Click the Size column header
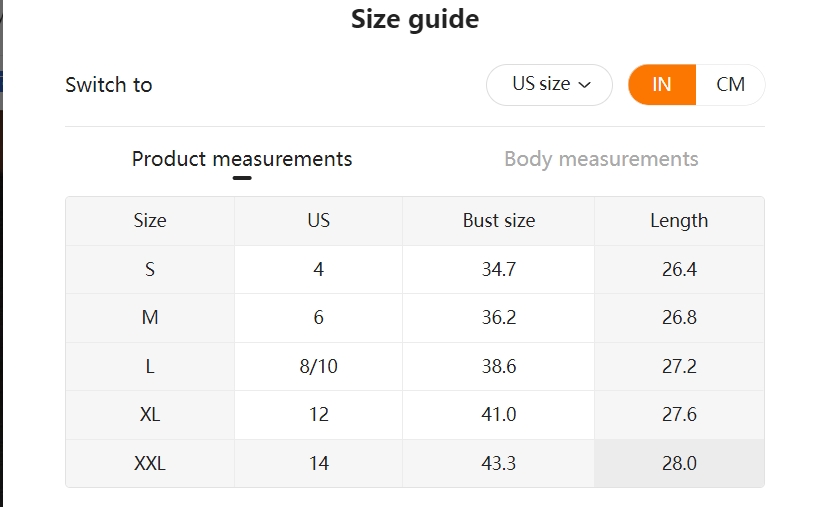The image size is (825, 507). 150,220
